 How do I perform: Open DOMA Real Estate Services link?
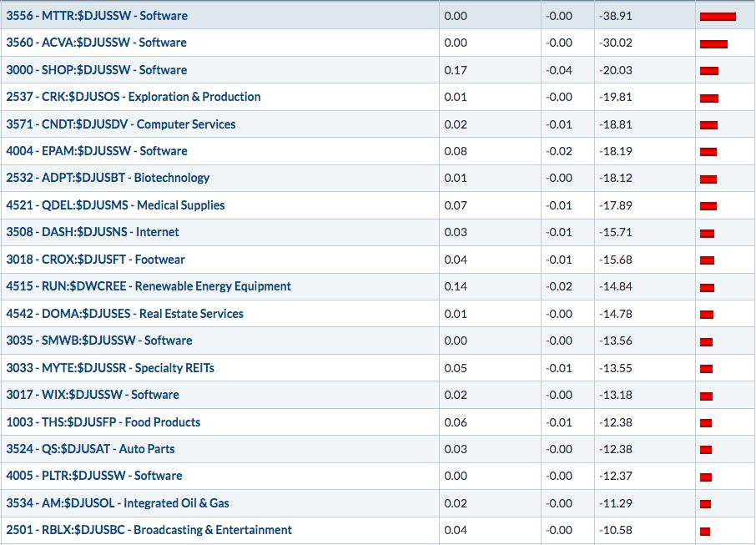[125, 314]
